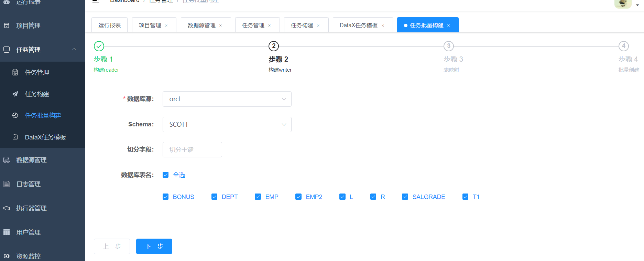Image resolution: width=644 pixels, height=261 pixels.
Task: Open the 数据库源 dropdown showing orcl
Action: pyautogui.click(x=227, y=99)
